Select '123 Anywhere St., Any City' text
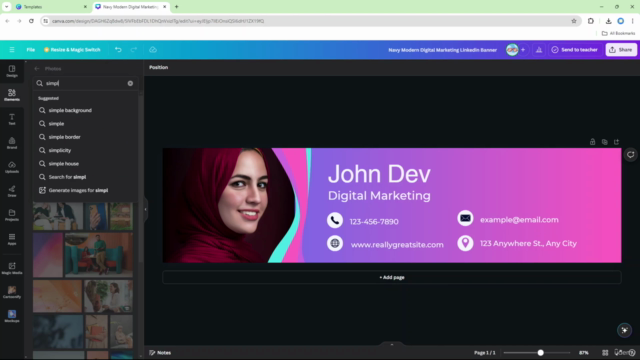 (528, 243)
